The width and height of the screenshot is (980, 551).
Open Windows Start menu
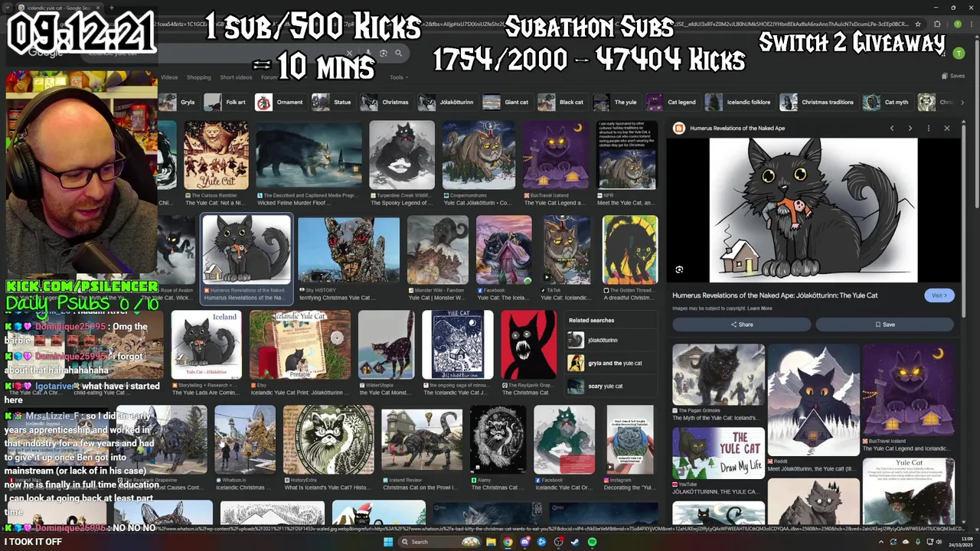click(387, 542)
